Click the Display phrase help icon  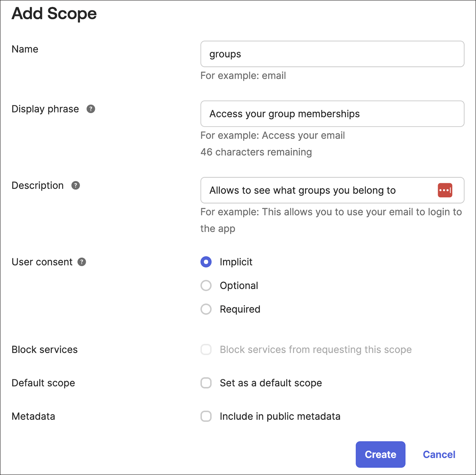[x=91, y=109]
